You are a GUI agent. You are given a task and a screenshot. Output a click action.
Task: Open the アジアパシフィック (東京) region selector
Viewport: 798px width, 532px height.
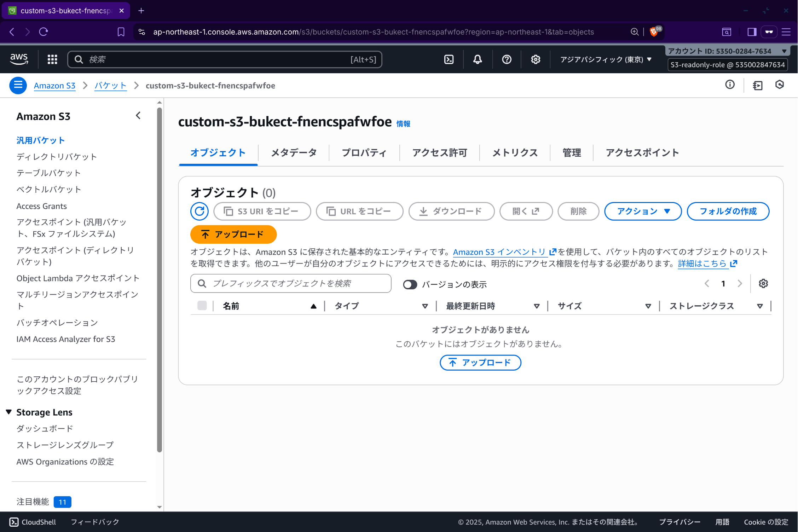click(606, 59)
